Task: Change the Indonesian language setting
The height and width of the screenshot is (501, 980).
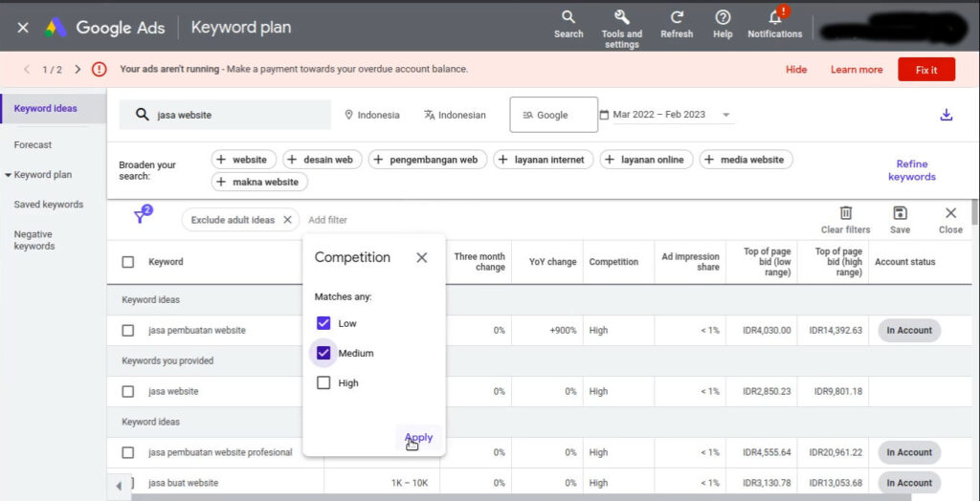Action: (455, 115)
